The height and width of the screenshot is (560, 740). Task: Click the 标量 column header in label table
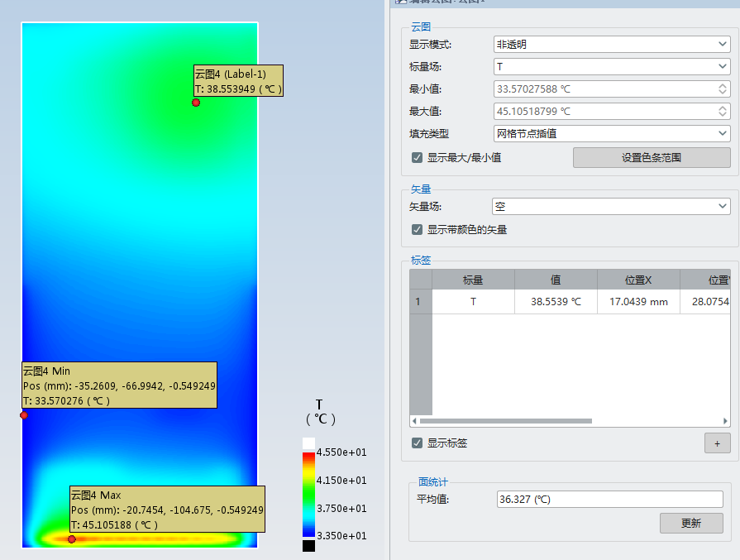pyautogui.click(x=473, y=280)
